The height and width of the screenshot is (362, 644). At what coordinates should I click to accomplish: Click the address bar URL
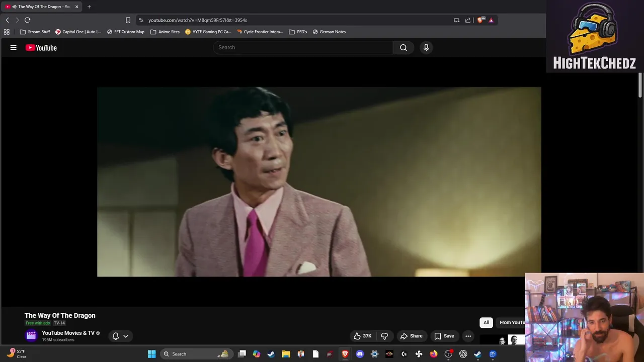(x=198, y=20)
